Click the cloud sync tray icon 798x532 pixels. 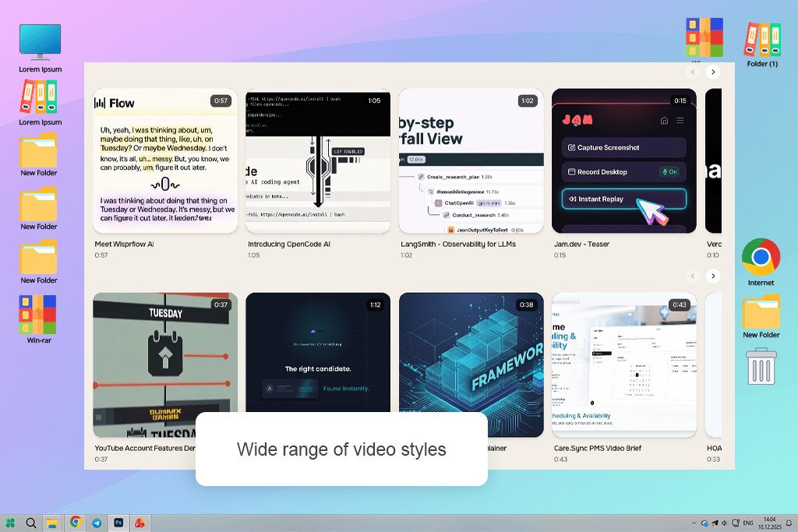704,523
